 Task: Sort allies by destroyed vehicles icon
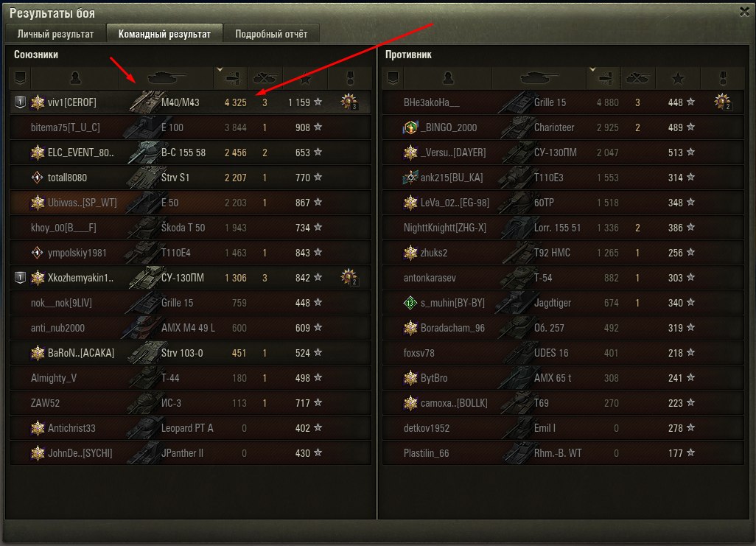coord(265,78)
